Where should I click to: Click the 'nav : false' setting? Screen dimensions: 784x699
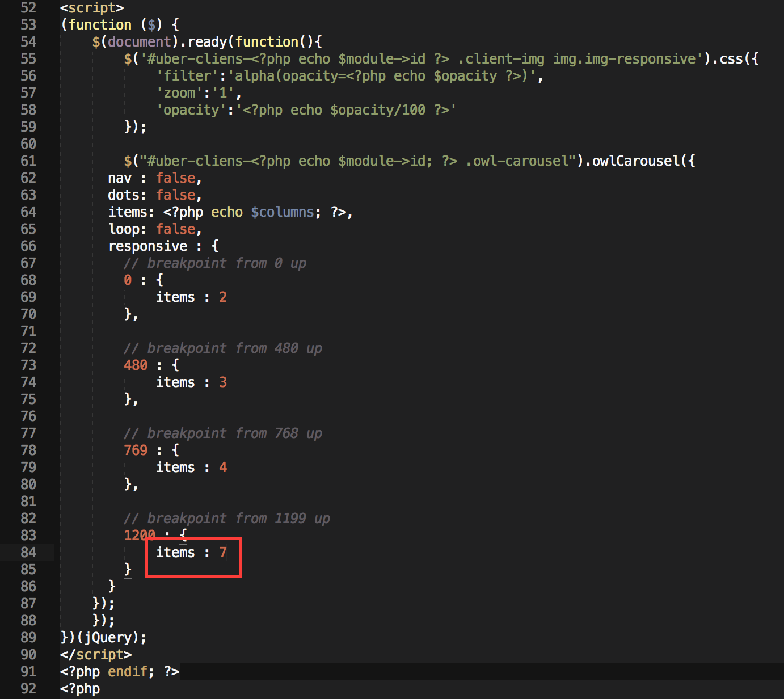(x=155, y=178)
